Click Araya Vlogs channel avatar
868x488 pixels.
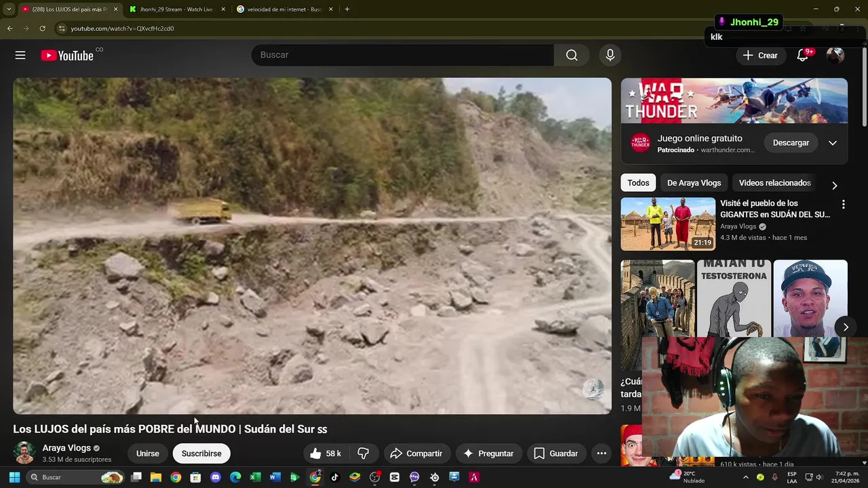24,453
